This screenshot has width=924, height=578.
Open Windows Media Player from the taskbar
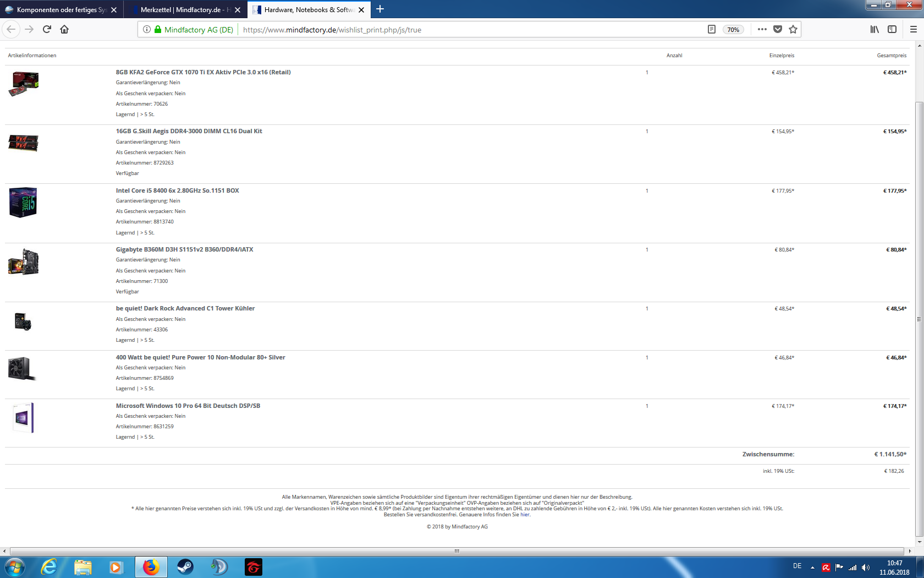point(116,567)
